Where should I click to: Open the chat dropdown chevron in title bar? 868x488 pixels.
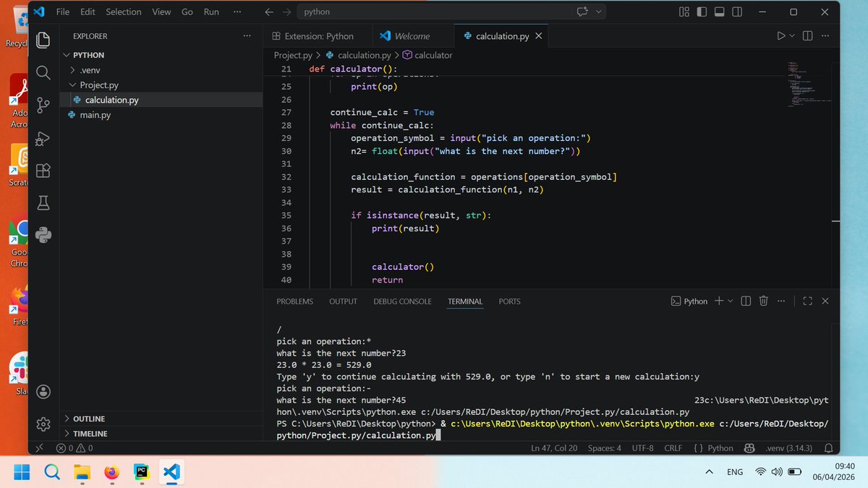click(x=598, y=12)
